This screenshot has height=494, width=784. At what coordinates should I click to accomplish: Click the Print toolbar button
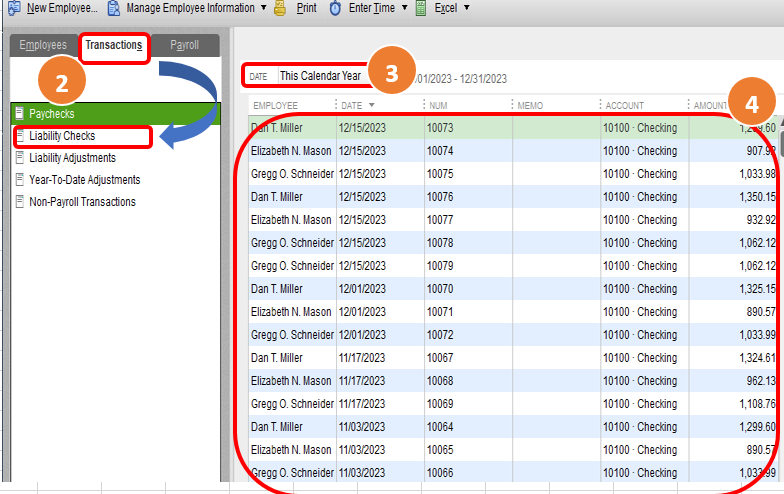click(296, 8)
